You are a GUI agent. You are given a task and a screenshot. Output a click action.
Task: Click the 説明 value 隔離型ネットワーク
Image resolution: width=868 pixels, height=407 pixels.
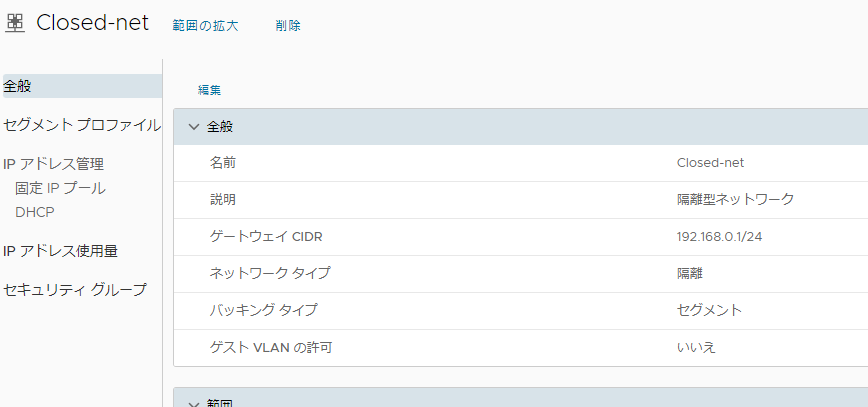pyautogui.click(x=735, y=200)
